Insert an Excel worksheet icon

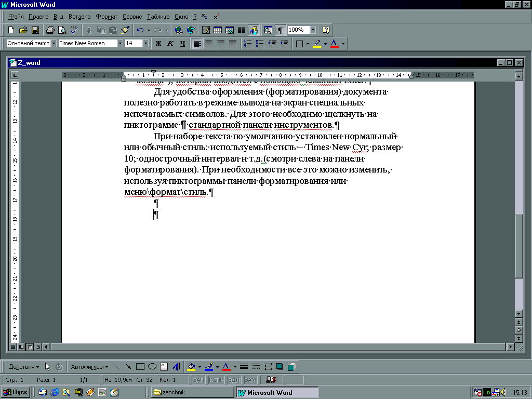[229, 30]
